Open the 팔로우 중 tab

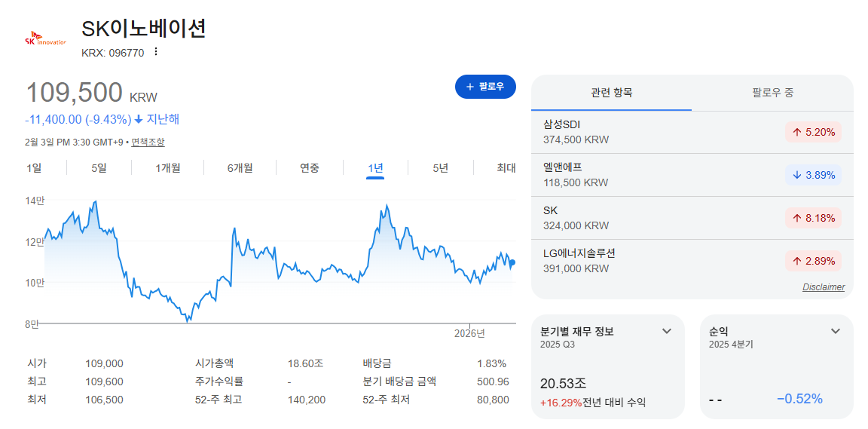(773, 93)
